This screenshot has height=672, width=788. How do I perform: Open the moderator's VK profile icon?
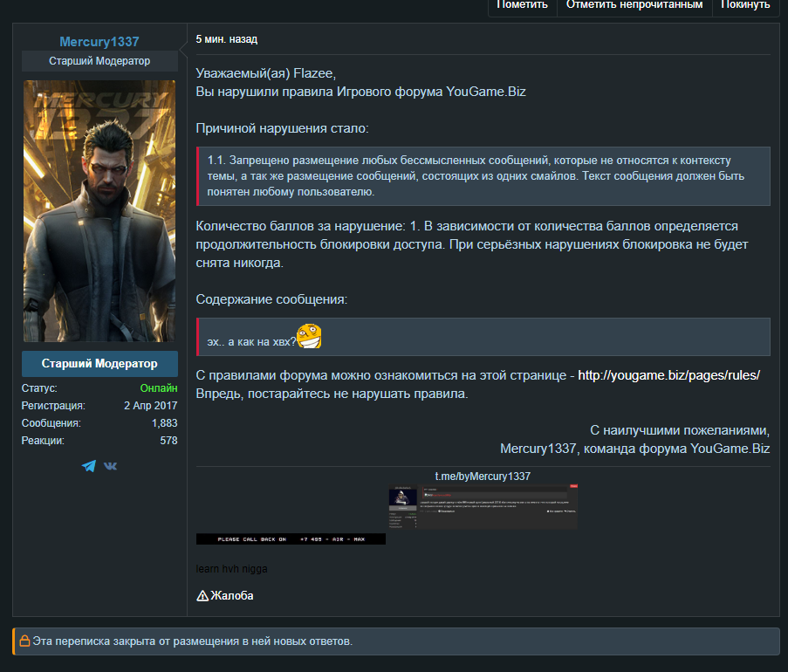111,466
